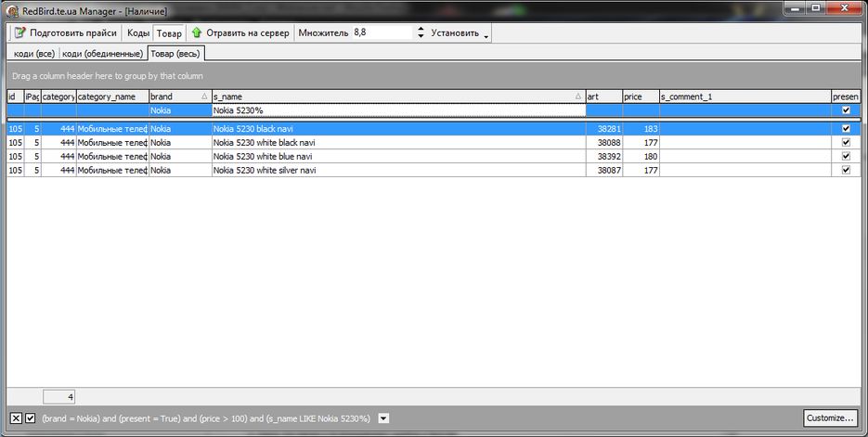Click the id column header
Viewport: 868px width, 437px height.
click(x=16, y=96)
